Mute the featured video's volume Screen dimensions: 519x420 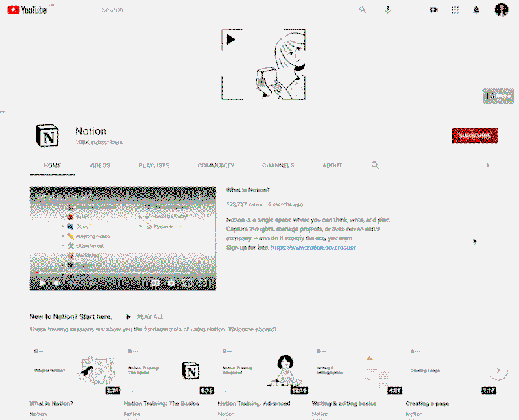click(57, 283)
